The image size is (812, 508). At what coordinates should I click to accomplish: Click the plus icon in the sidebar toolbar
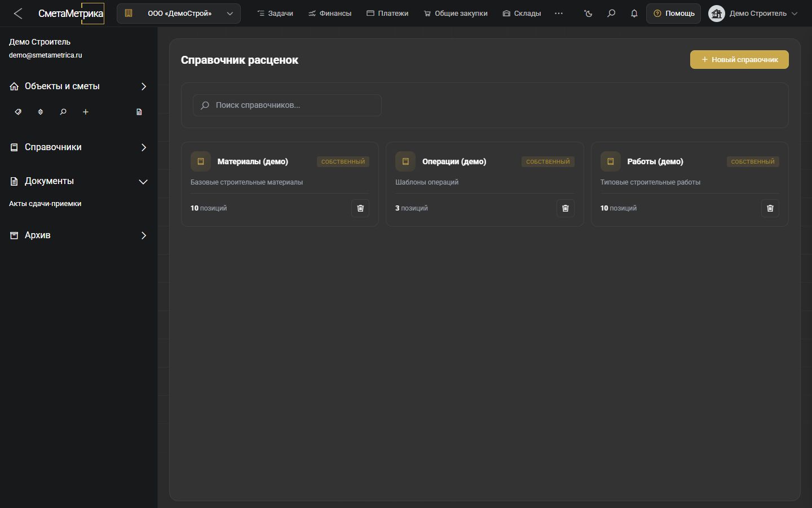tap(86, 112)
